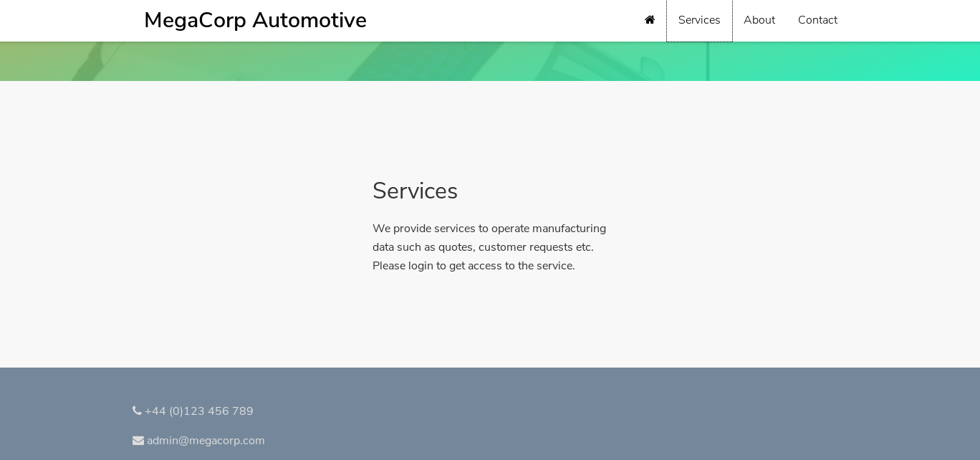The height and width of the screenshot is (460, 980).
Task: Open the Contact page link
Action: (817, 20)
